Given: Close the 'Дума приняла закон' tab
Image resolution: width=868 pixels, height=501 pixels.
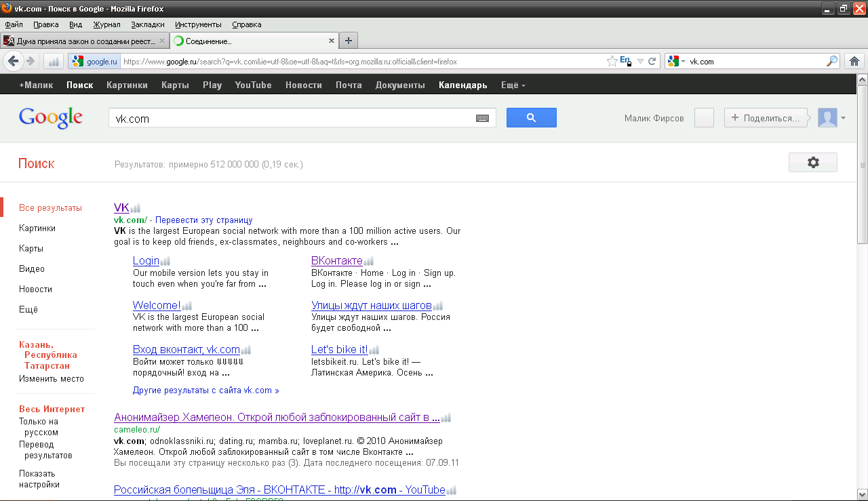Looking at the screenshot, I should click(161, 41).
